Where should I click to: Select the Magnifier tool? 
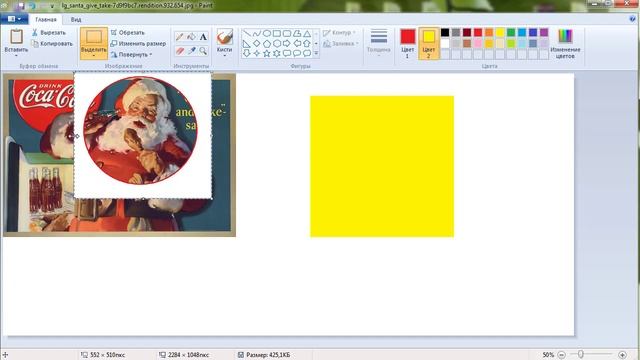pyautogui.click(x=203, y=51)
